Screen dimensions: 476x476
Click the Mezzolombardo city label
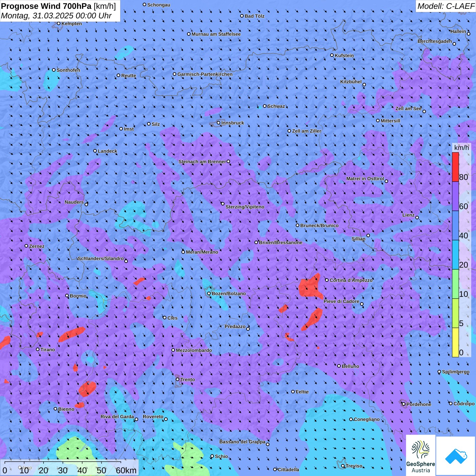(x=194, y=350)
